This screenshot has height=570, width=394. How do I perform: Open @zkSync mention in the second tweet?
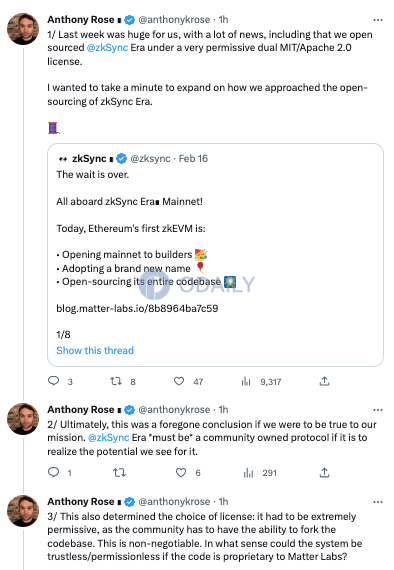coord(108,438)
